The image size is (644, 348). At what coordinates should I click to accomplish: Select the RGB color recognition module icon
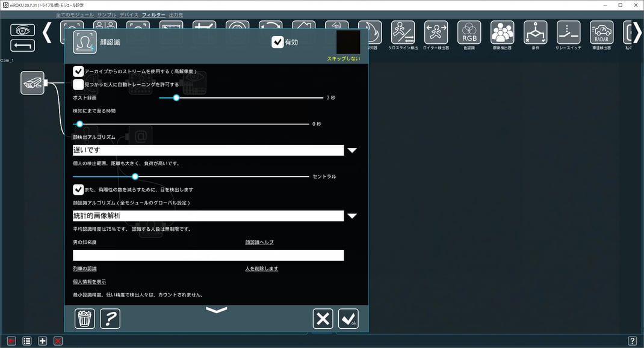(x=469, y=32)
